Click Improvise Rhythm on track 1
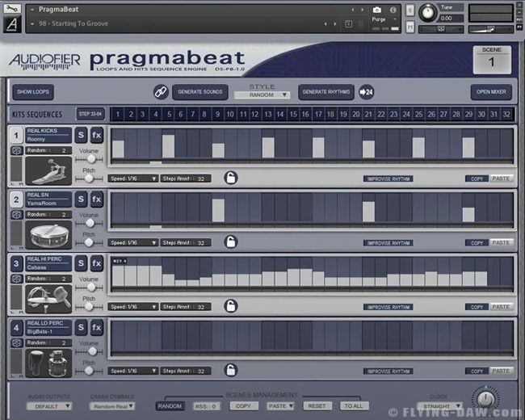Screen dimensions: 525x420 coord(388,178)
